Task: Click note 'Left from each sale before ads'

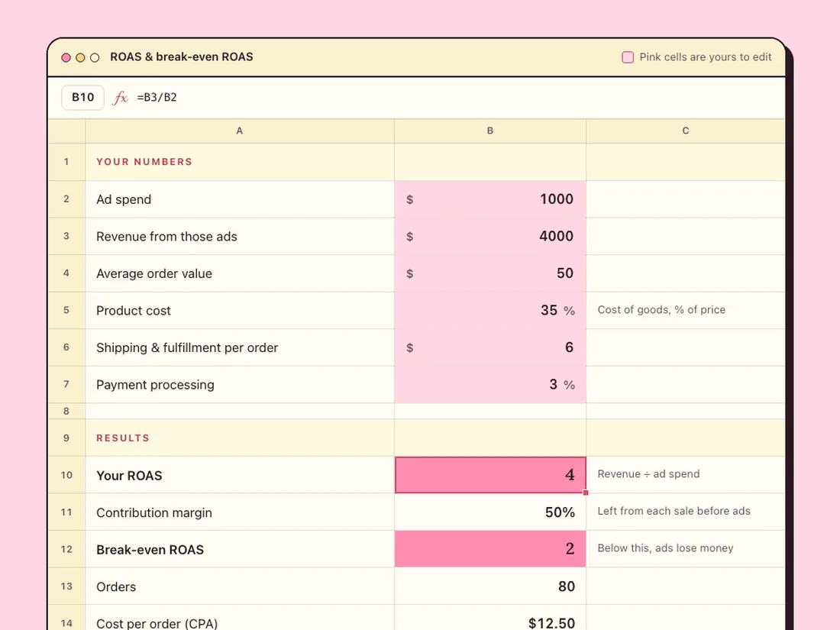Action: coord(674,511)
